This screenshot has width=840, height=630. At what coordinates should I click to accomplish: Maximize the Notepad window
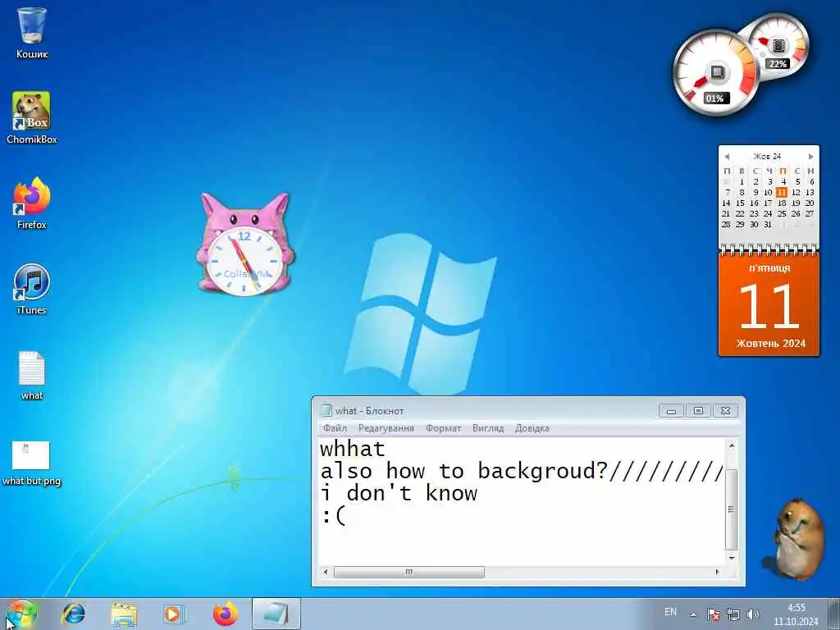(698, 410)
